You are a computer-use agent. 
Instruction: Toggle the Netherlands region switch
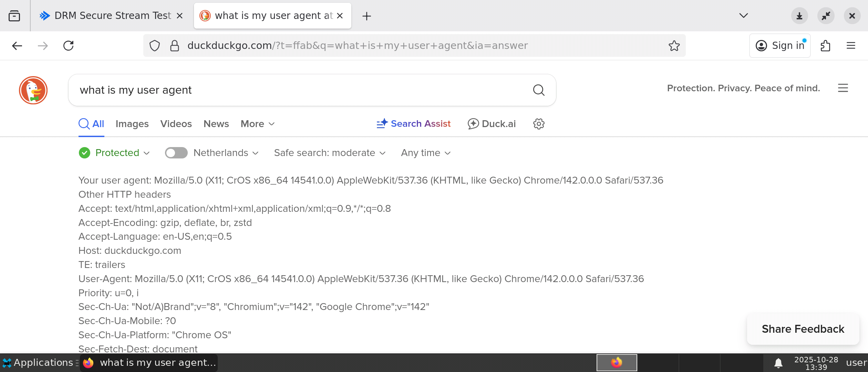176,153
